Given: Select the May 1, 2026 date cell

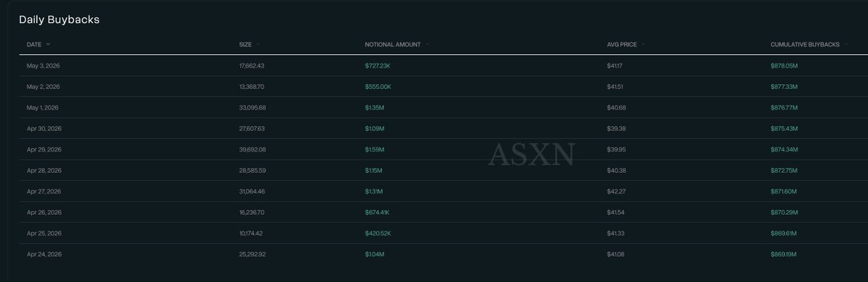Looking at the screenshot, I should coord(43,108).
